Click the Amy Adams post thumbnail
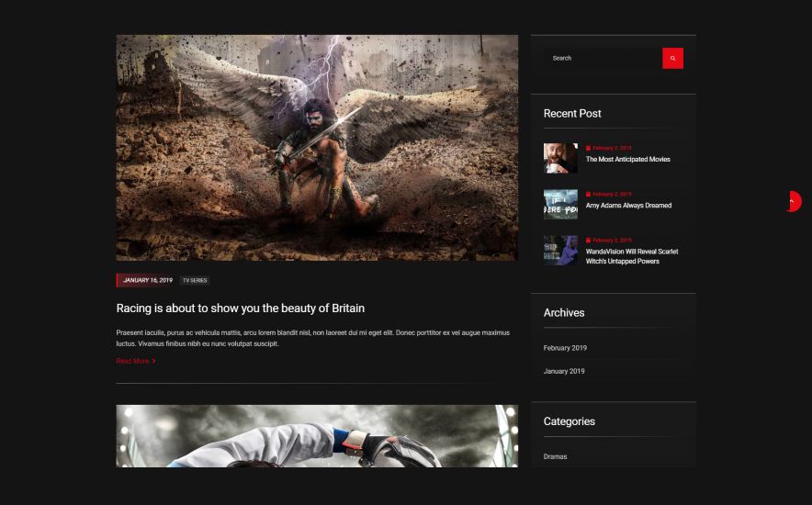The height and width of the screenshot is (505, 812). [x=560, y=205]
